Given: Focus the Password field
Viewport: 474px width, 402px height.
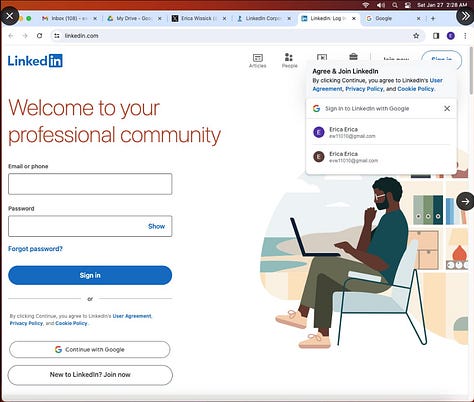Looking at the screenshot, I should [90, 226].
